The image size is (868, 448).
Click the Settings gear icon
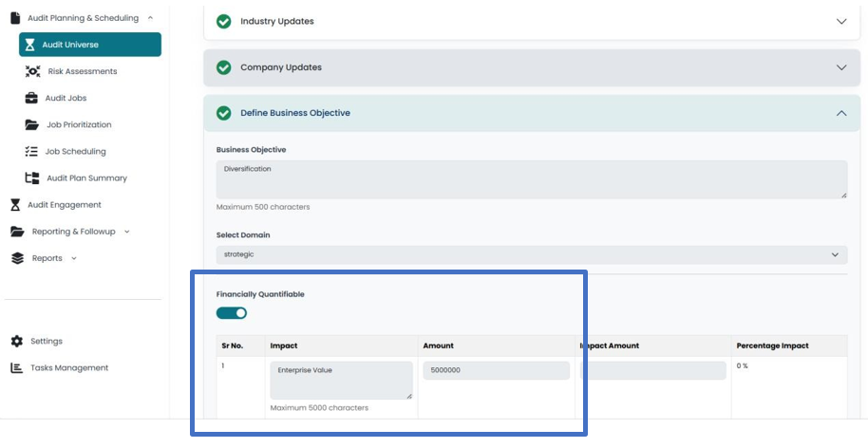coord(16,341)
